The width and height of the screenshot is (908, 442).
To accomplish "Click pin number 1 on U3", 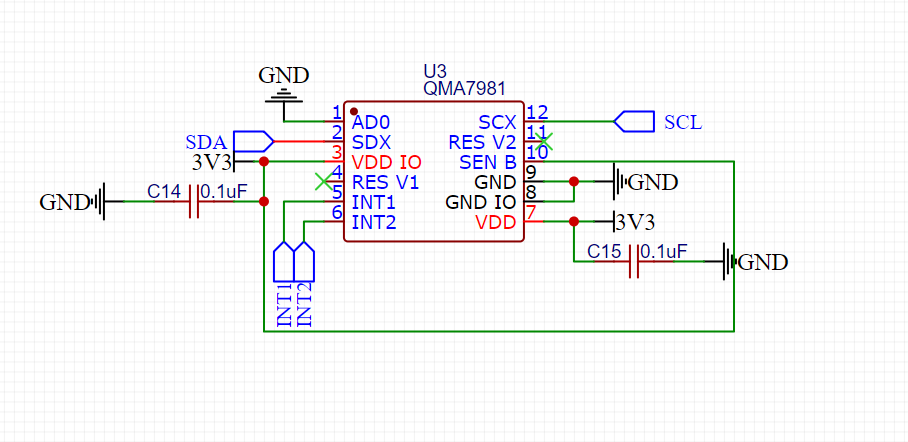I will [x=337, y=112].
